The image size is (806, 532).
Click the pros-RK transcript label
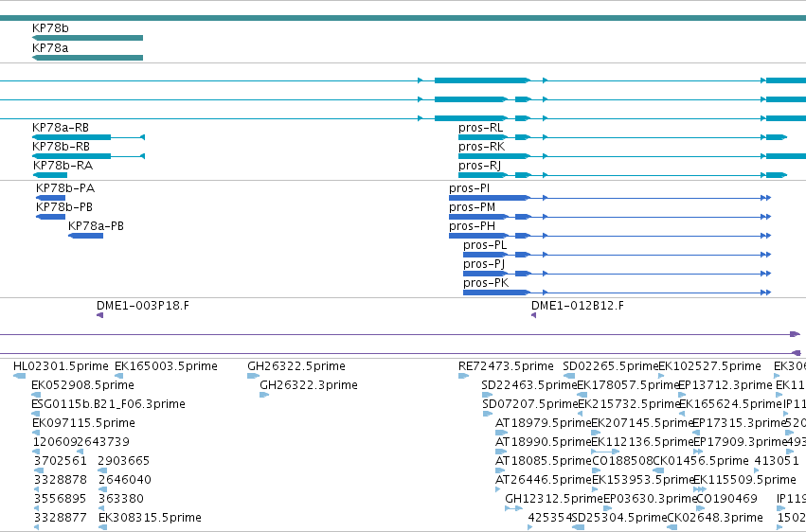(482, 147)
